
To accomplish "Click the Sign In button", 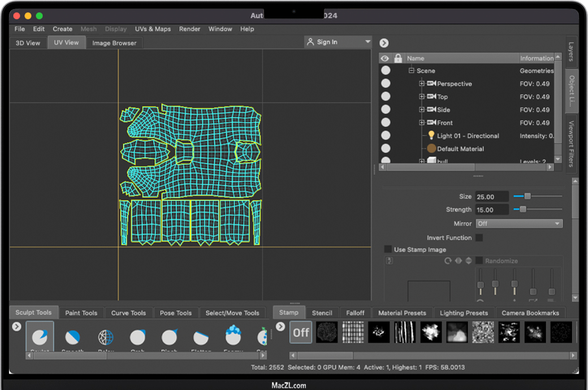I will [327, 42].
